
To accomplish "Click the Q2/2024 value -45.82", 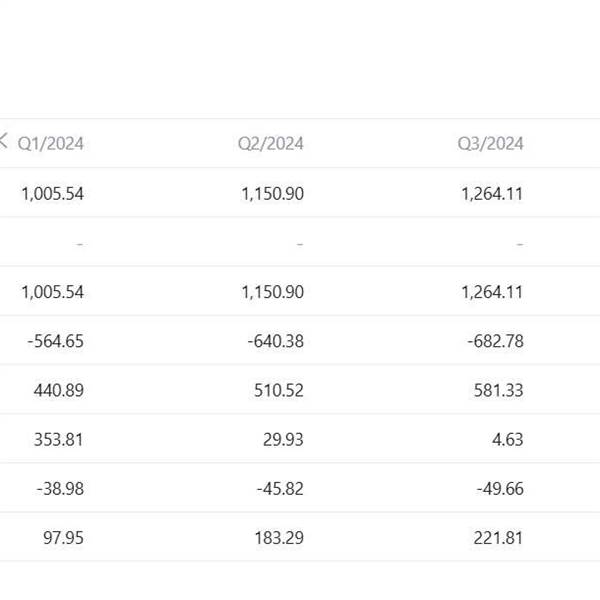I will pos(280,489).
